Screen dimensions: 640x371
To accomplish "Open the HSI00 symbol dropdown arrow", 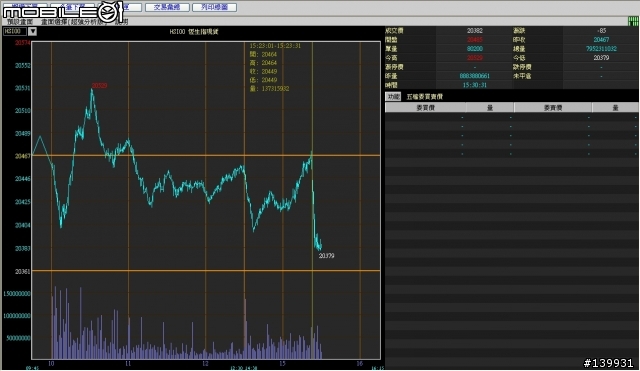I will (x=32, y=31).
